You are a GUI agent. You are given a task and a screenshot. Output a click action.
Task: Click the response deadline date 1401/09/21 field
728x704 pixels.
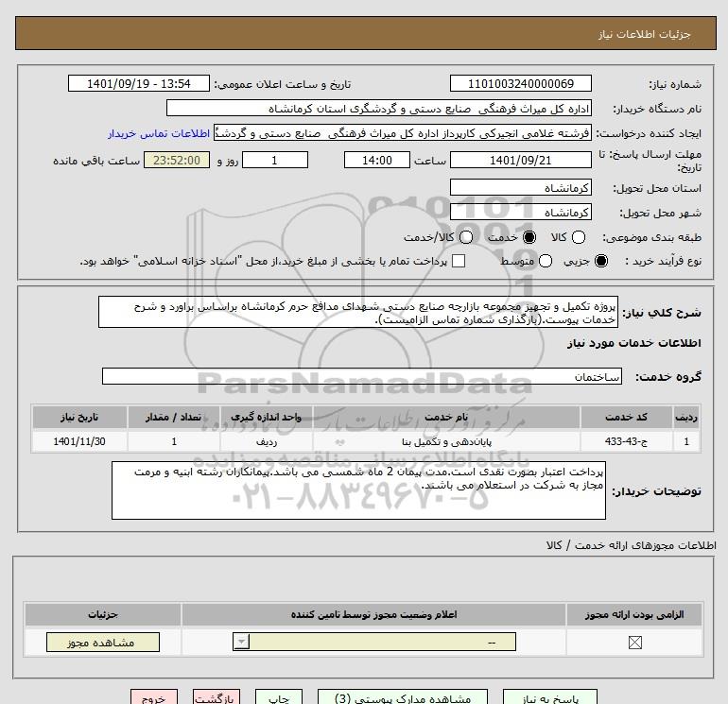[520, 160]
